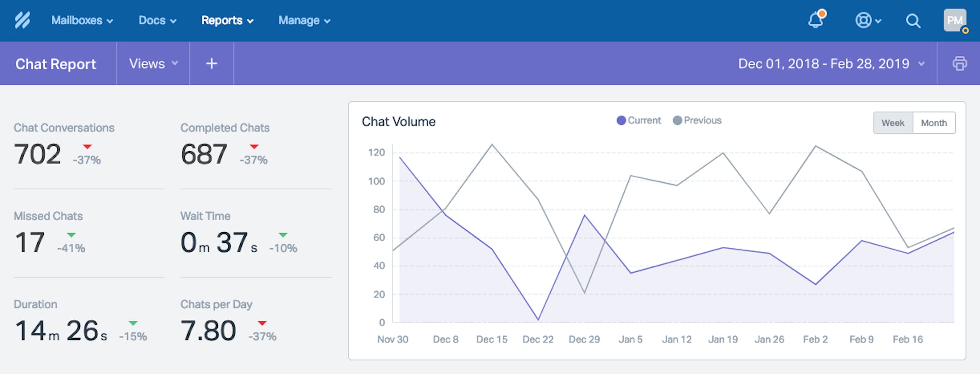Screen dimensions: 980x374
Task: Click the Previous line peak at Dec 15
Action: (x=492, y=144)
